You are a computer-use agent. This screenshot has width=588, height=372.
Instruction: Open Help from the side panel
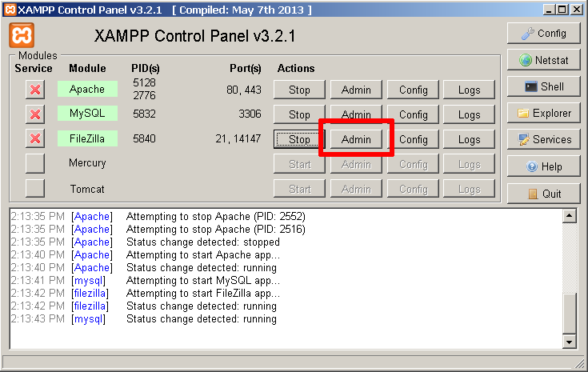(543, 166)
